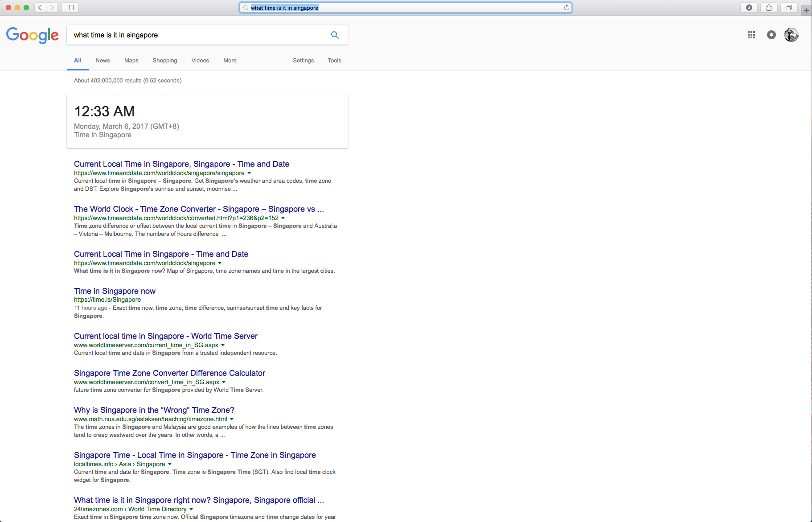Open Google notifications bell
Screen dimensions: 812x522
point(771,35)
